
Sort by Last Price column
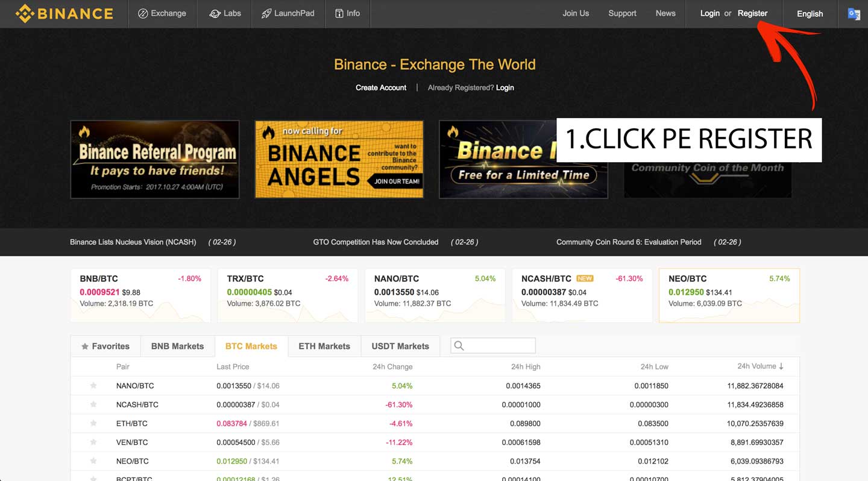(233, 366)
